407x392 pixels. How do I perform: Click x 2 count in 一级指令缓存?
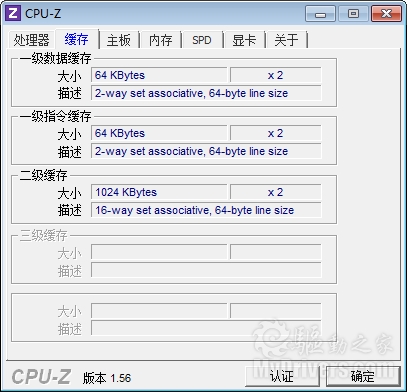coord(275,133)
